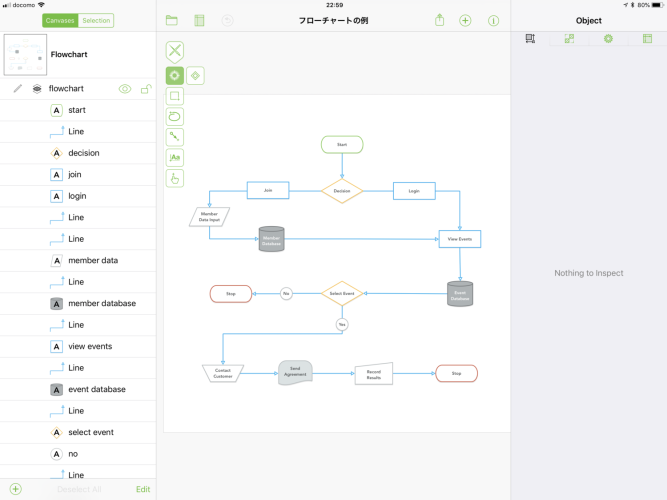Hide the flowchart layer with eye icon

tap(125, 89)
